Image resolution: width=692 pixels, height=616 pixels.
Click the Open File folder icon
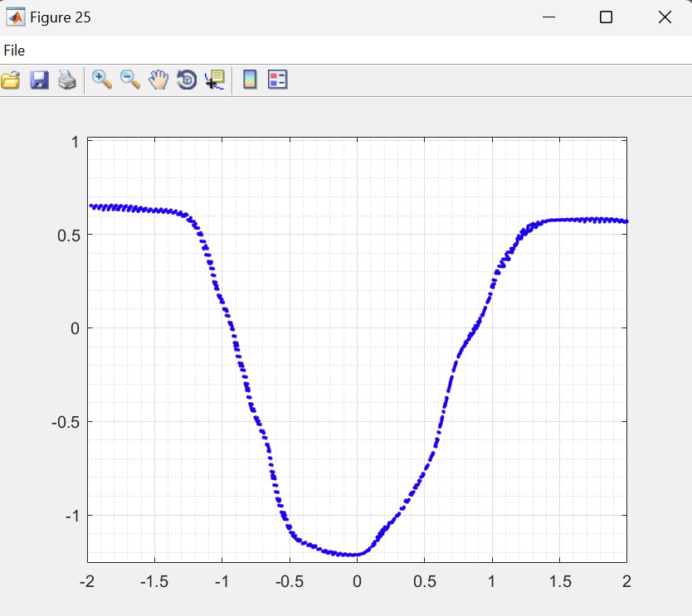point(11,80)
